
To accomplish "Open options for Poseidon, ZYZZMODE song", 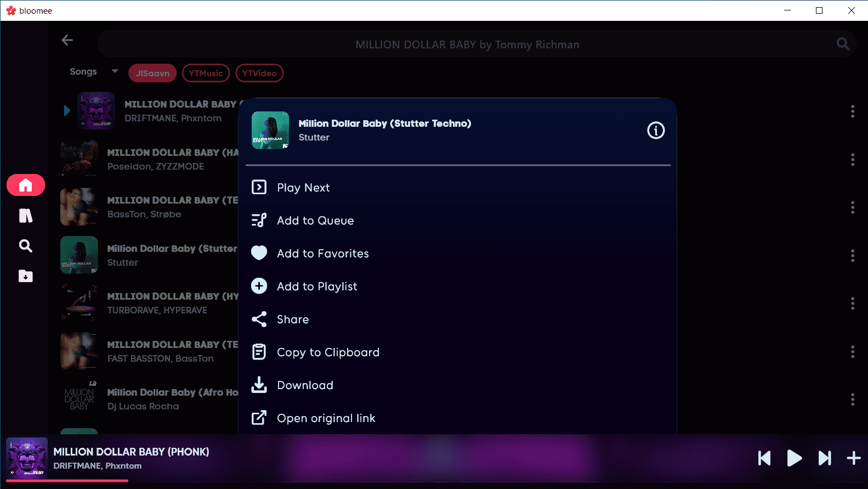I will pyautogui.click(x=853, y=159).
